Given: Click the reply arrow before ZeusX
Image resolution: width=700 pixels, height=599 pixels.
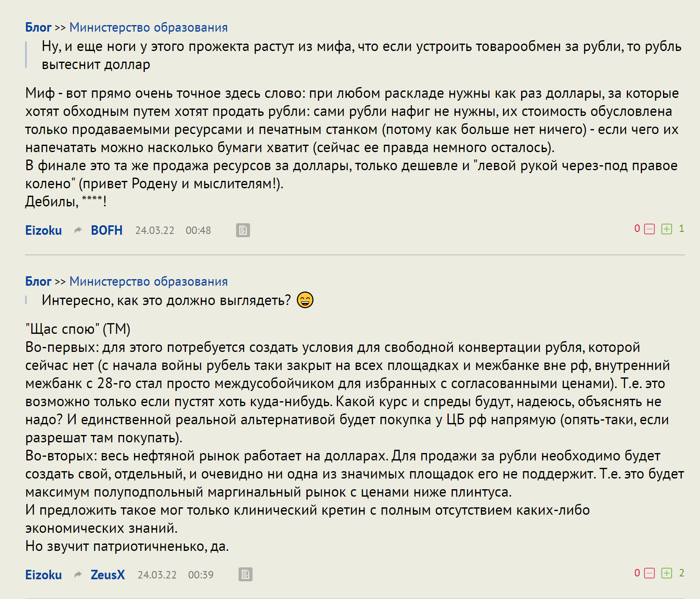Looking at the screenshot, I should click(78, 574).
